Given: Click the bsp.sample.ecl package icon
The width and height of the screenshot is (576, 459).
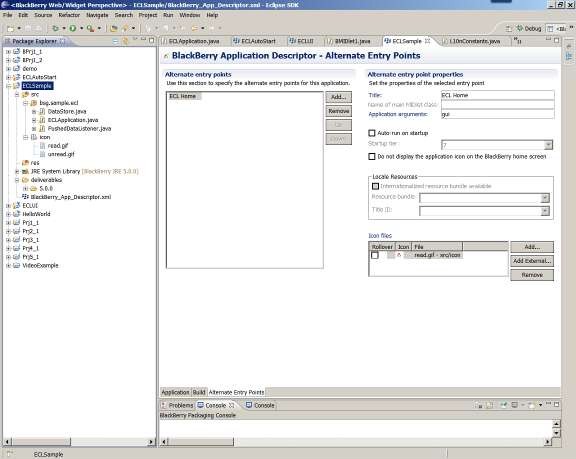Looking at the screenshot, I should pos(34,103).
